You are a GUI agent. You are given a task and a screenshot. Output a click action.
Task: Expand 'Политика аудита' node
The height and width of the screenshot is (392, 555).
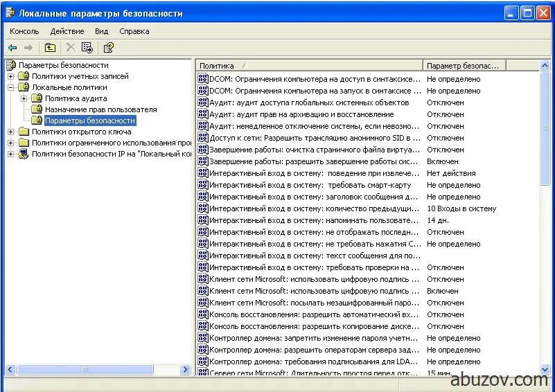24,98
